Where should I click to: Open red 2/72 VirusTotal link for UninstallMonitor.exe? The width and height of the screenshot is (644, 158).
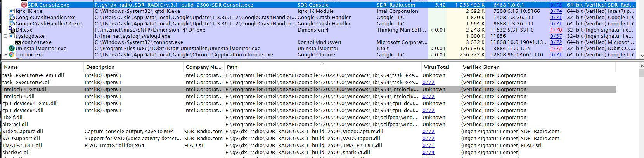[556, 49]
